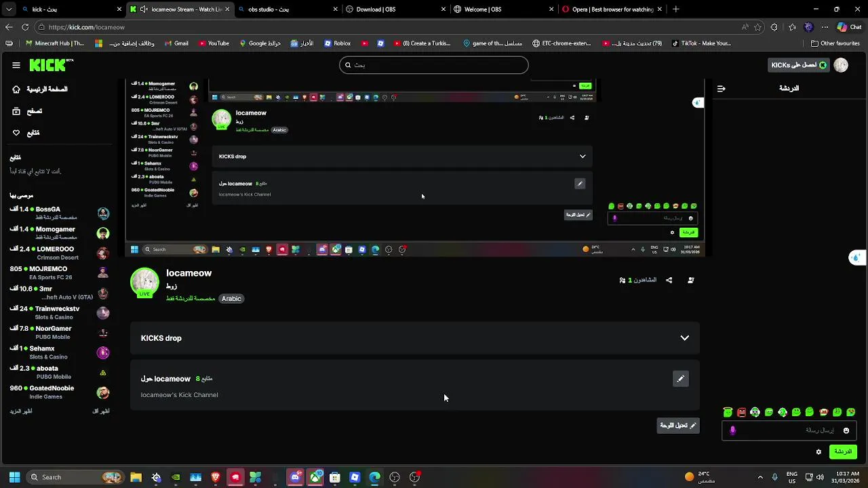
Task: Open Other favourites folder
Action: pyautogui.click(x=835, y=43)
